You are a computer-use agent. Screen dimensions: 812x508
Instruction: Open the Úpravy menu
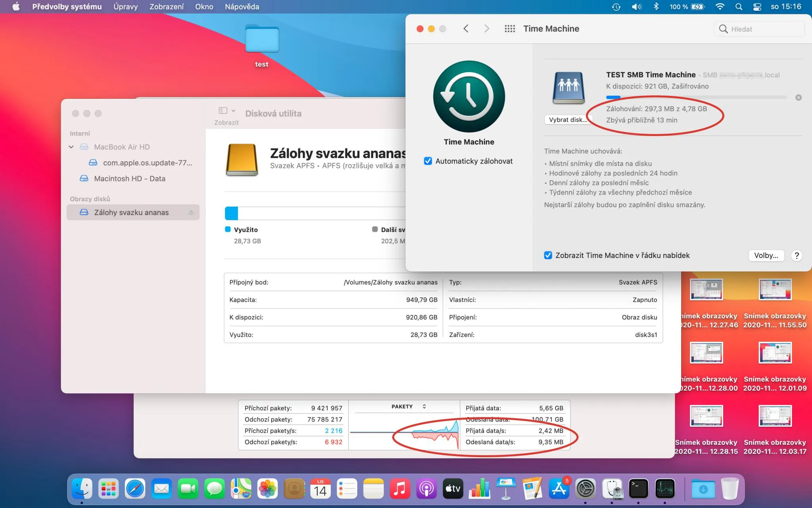[126, 7]
